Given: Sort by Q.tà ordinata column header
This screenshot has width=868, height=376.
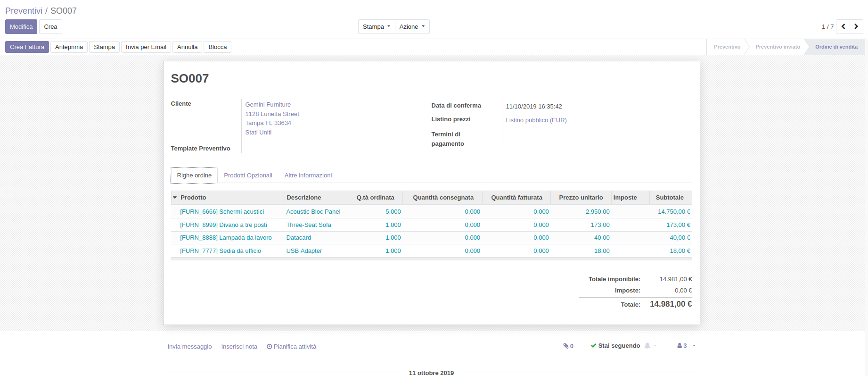Looking at the screenshot, I should [375, 198].
